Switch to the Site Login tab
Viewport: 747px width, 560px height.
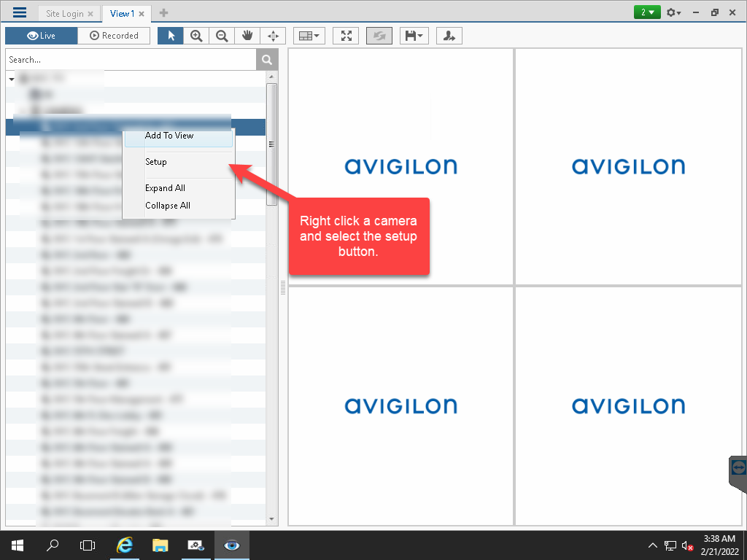63,12
